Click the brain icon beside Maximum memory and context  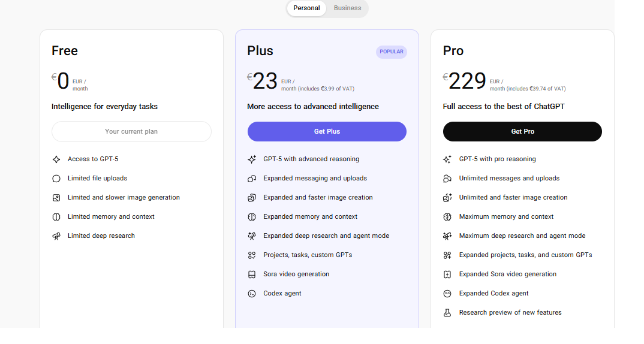pyautogui.click(x=447, y=217)
